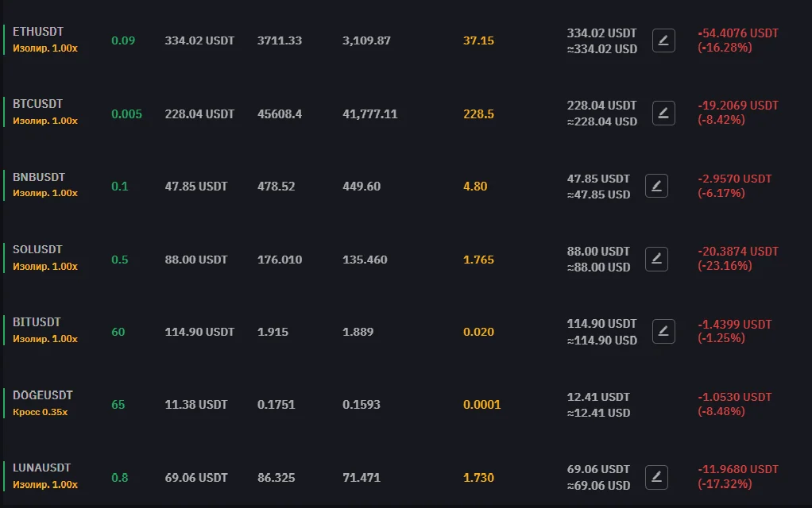This screenshot has width=812, height=508.
Task: Select the BTCUSDT symbol name
Action: [37, 104]
